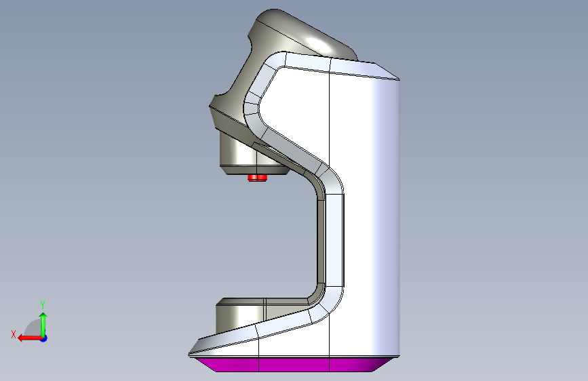Select the magenta base plate of the model

click(294, 364)
